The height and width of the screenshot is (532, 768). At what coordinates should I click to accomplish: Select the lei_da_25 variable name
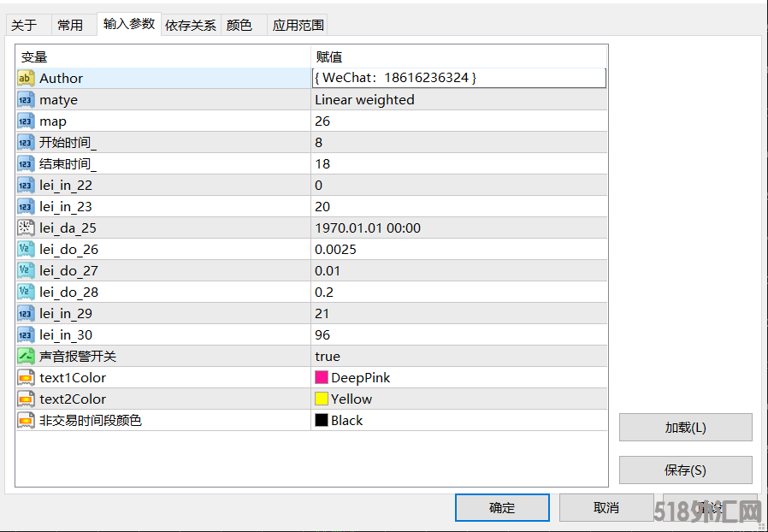click(68, 228)
